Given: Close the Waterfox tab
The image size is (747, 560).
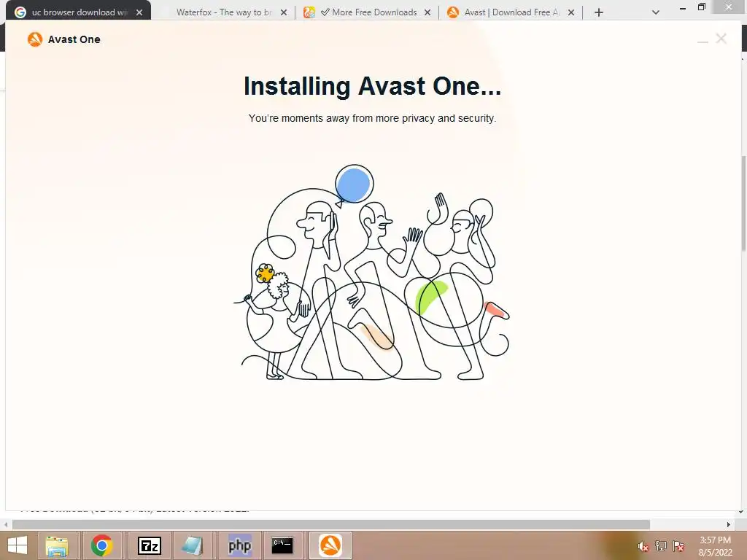Looking at the screenshot, I should (x=284, y=12).
